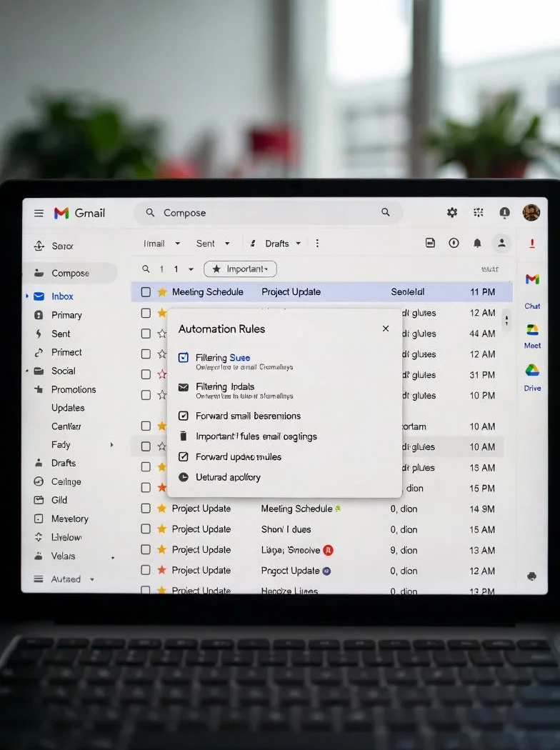Open the Sent dropdown arrow in toolbar
The height and width of the screenshot is (750, 560).
227,244
